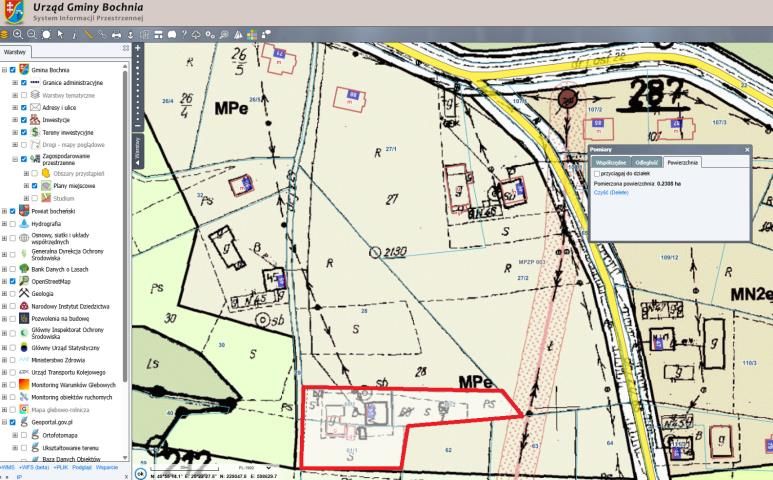Screen dimensions: 773x480
Task: Enable the Studium layer checkbox
Action: point(35,198)
